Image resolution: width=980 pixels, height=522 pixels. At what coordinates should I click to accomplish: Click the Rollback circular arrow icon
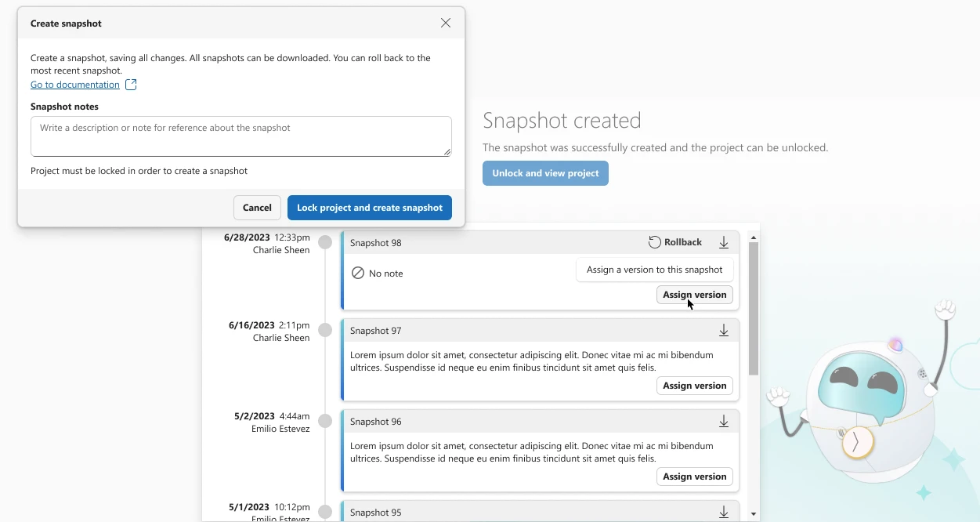point(655,242)
